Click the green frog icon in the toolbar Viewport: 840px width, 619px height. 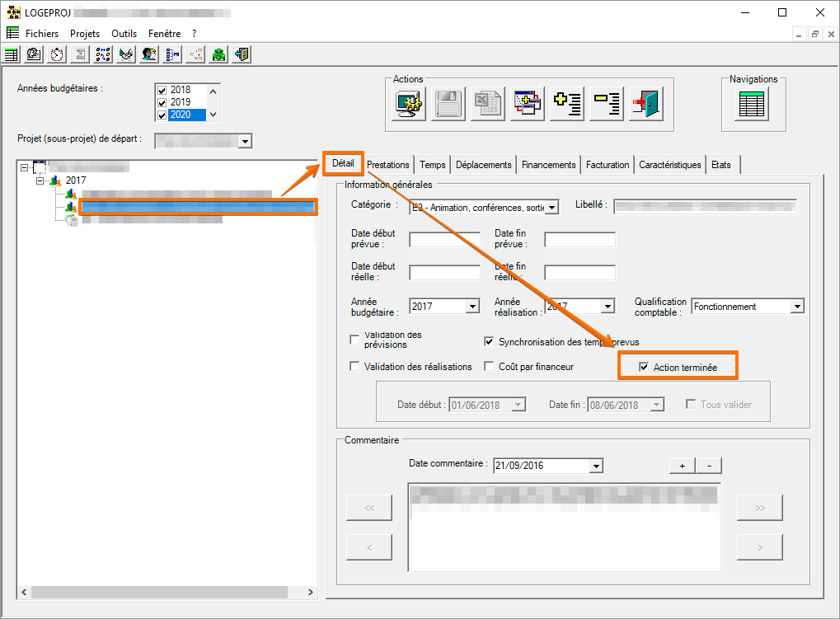(218, 55)
